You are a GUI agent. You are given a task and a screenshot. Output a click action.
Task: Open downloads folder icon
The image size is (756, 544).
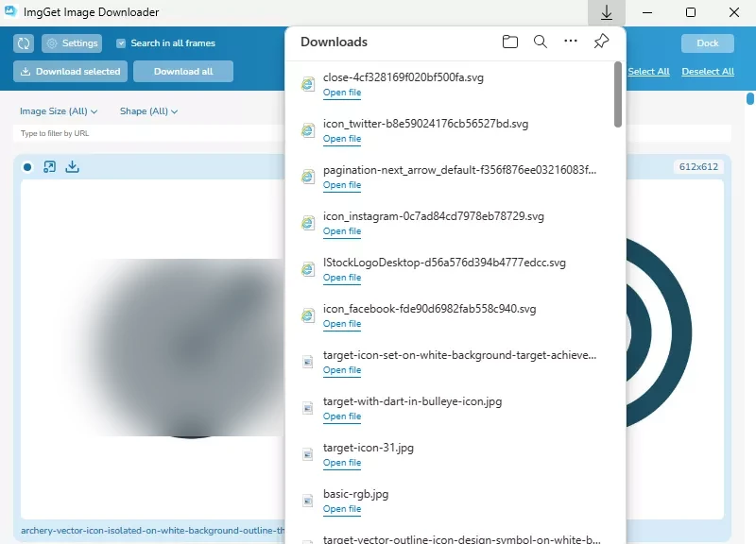tap(510, 42)
